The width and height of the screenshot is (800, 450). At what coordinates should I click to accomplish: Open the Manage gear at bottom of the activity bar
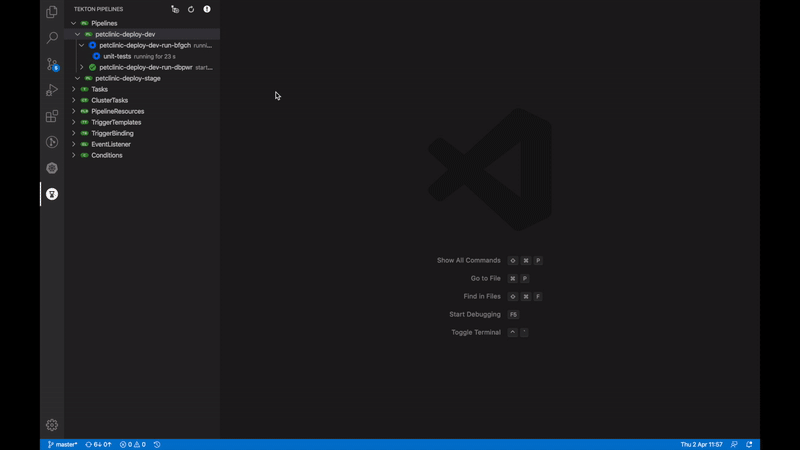(x=52, y=424)
